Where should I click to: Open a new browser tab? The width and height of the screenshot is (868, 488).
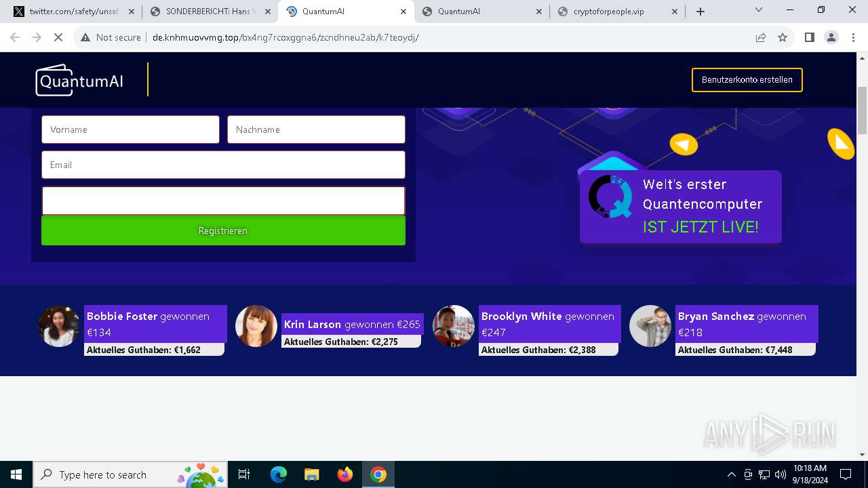701,12
